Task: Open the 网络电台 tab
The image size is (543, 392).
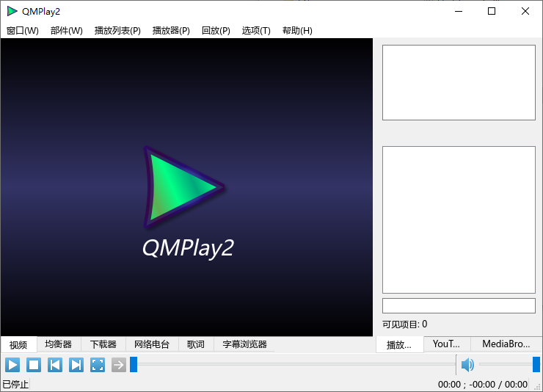Action: 152,344
